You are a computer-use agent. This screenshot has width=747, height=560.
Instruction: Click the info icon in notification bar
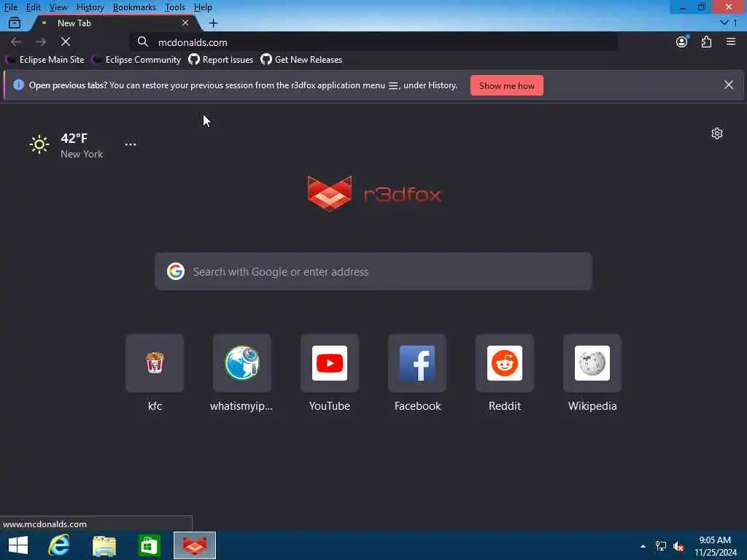[x=18, y=85]
